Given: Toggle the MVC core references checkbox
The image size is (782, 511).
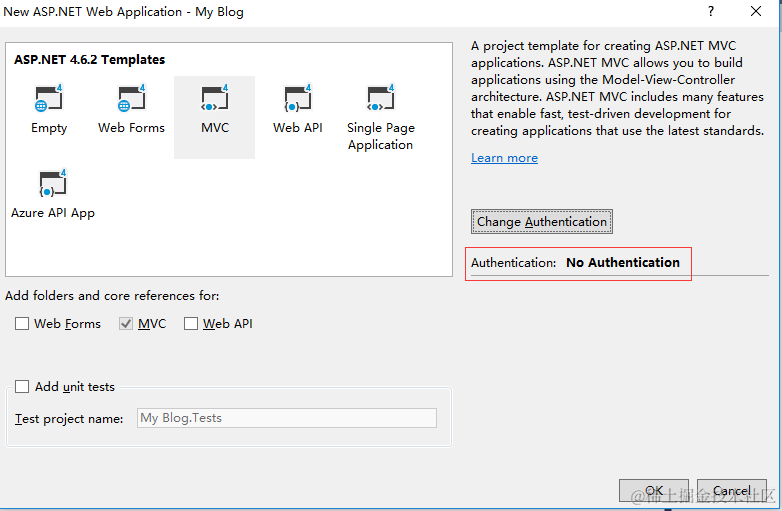Looking at the screenshot, I should click(x=126, y=324).
